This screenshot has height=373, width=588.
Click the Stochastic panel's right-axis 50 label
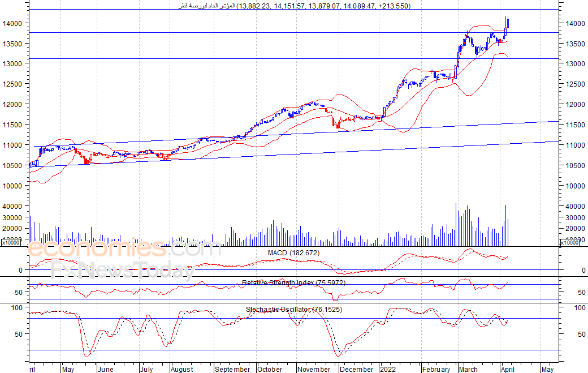click(x=581, y=334)
